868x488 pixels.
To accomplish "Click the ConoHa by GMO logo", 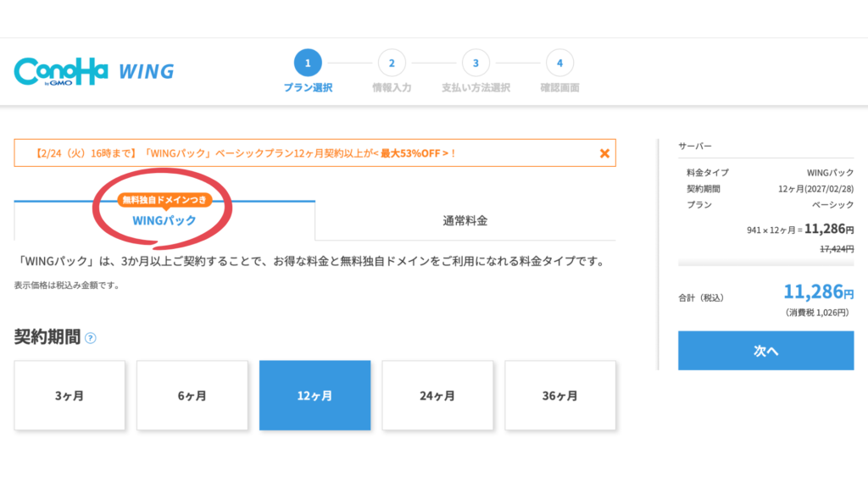I will point(60,71).
